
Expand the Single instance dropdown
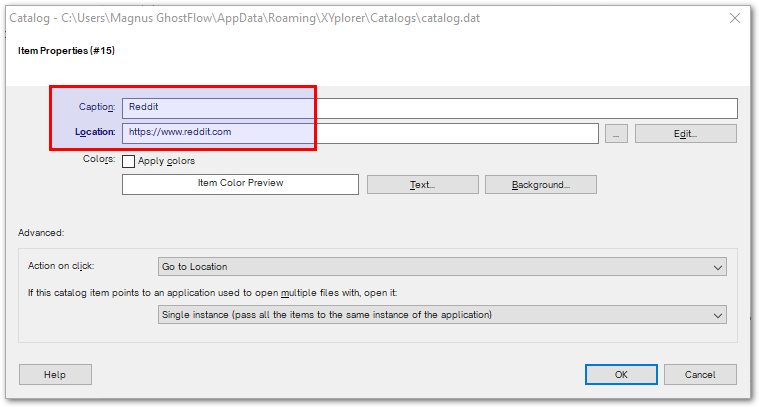click(442, 314)
